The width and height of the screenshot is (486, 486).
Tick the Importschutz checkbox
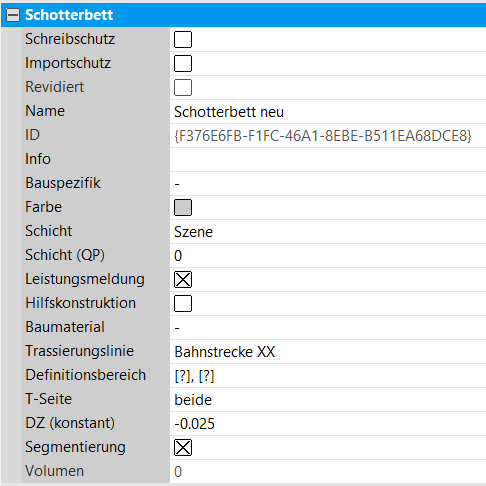click(183, 63)
